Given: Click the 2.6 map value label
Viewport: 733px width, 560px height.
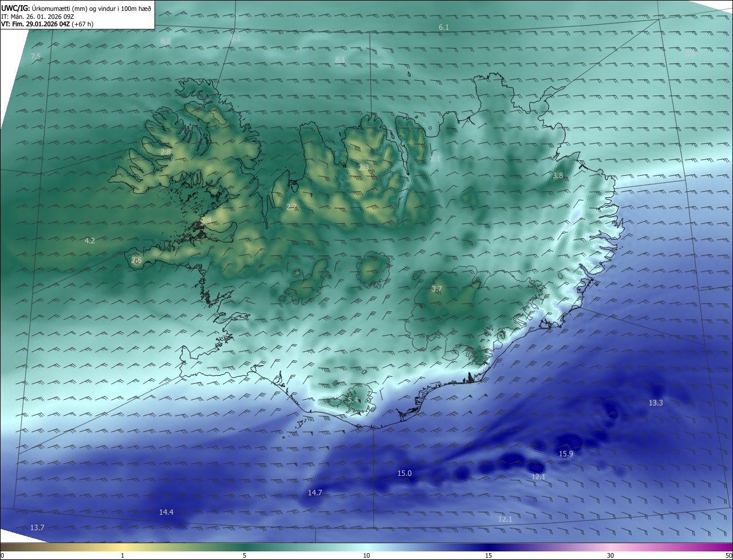Looking at the screenshot, I should tap(136, 260).
